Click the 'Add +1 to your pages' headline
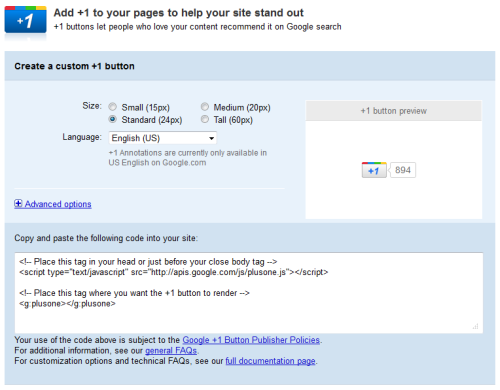 coord(179,13)
